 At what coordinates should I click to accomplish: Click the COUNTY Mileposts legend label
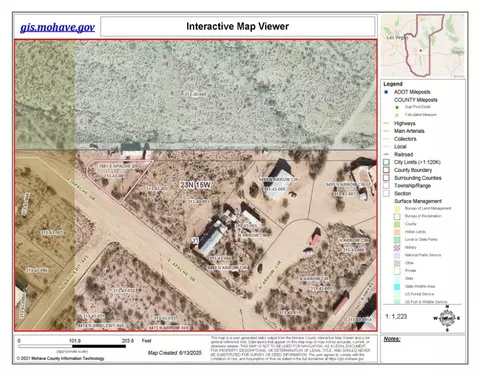point(416,100)
